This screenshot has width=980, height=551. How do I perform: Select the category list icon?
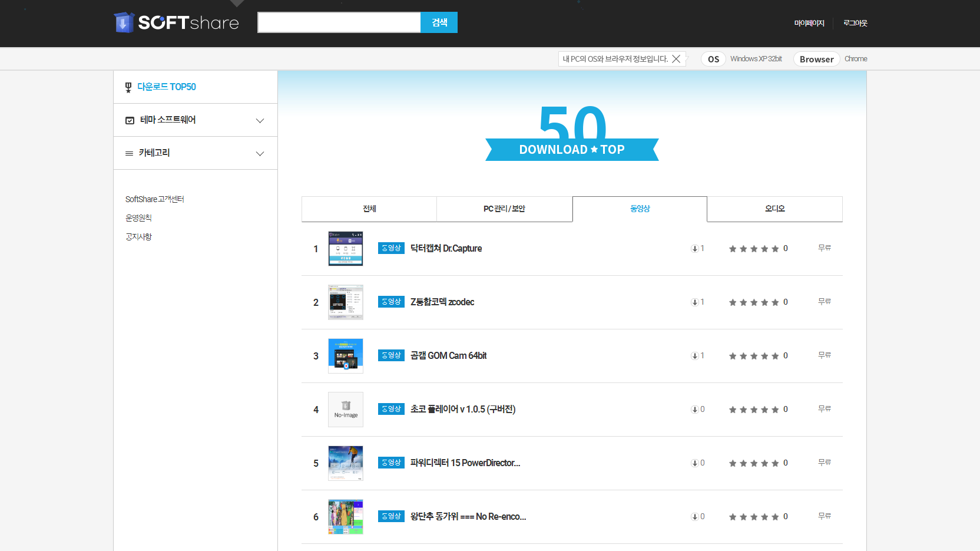coord(129,153)
